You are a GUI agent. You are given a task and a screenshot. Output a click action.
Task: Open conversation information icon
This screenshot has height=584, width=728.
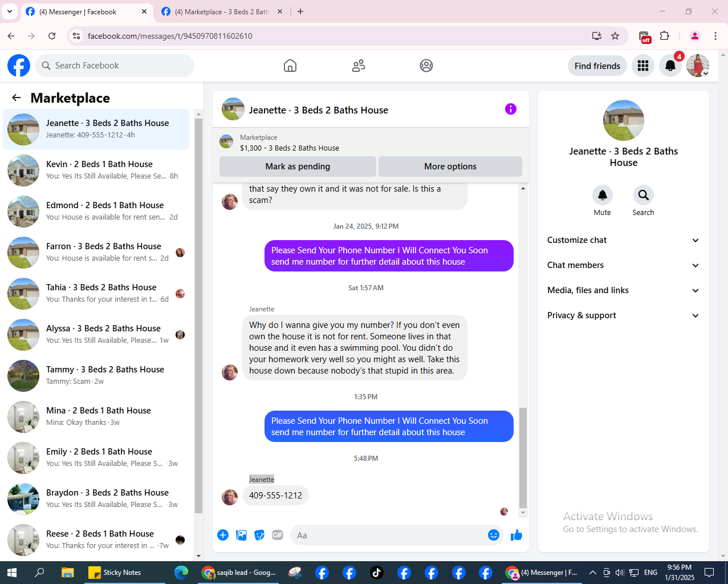(x=511, y=109)
